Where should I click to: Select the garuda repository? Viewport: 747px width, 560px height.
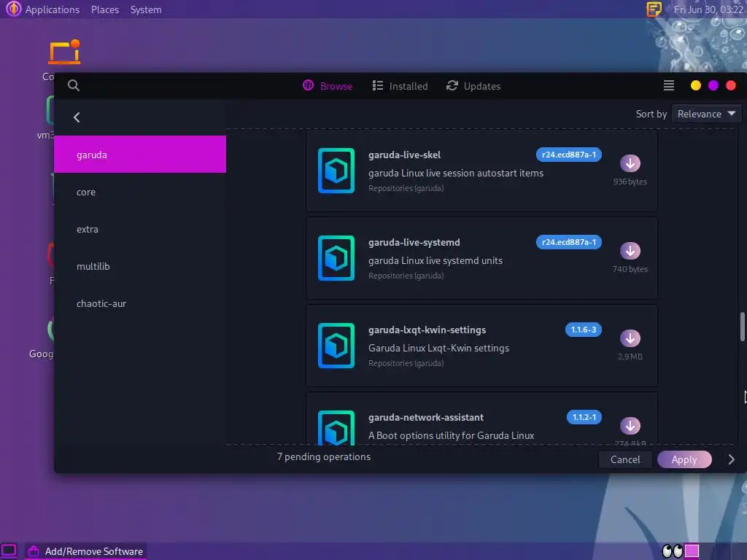(140, 155)
